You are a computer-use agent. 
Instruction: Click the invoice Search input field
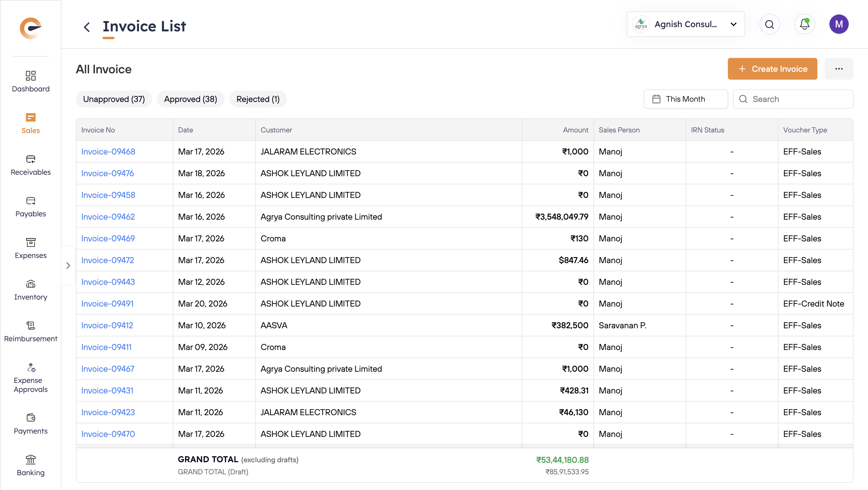(799, 99)
